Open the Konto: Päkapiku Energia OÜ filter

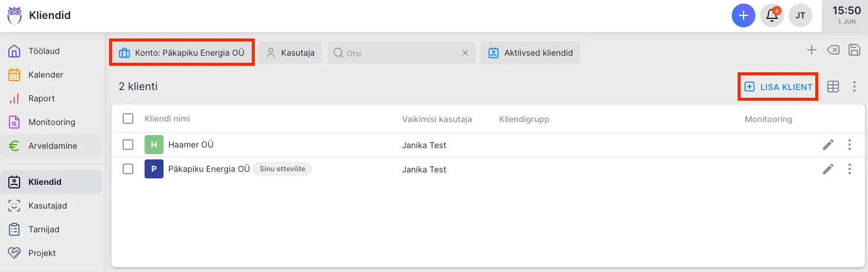click(182, 53)
